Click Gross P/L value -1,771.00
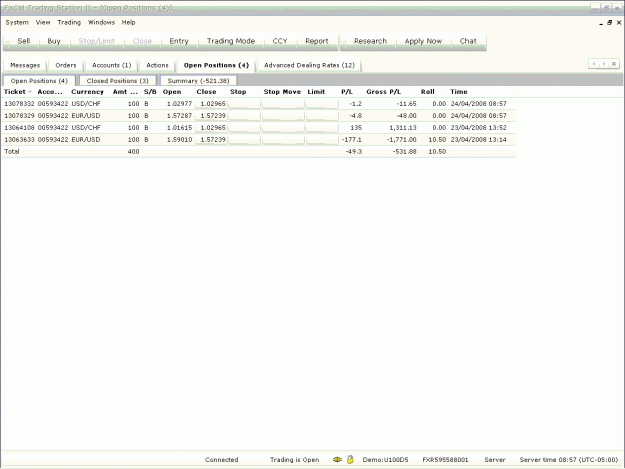The image size is (625, 469). coord(401,140)
